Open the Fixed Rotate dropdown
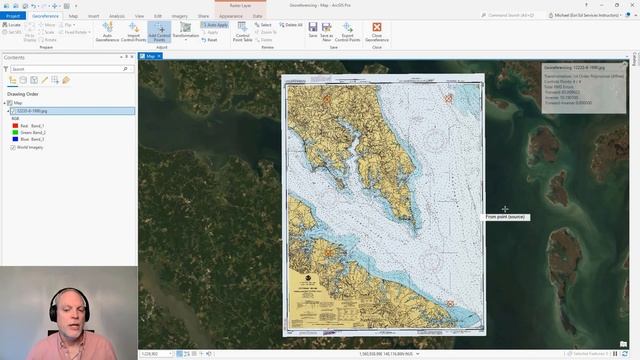 75,32
